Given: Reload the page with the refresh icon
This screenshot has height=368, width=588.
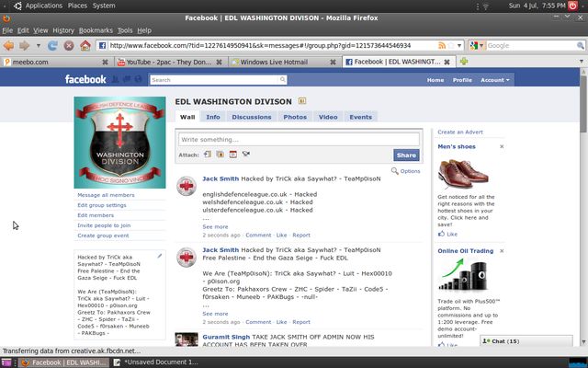Looking at the screenshot, I should point(51,45).
